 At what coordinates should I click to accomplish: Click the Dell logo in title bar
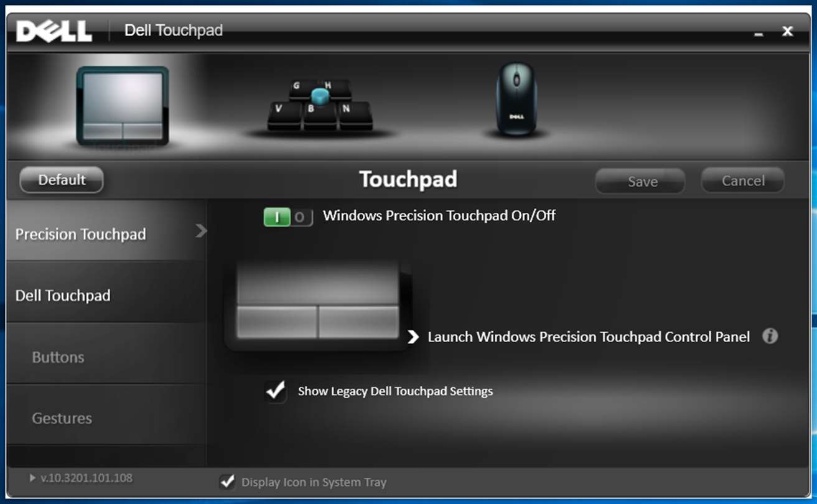click(54, 30)
